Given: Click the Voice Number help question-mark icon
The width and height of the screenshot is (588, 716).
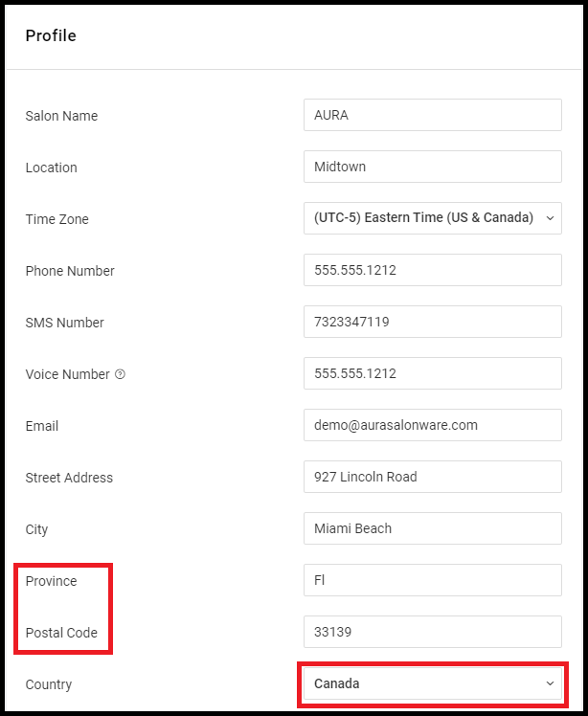Looking at the screenshot, I should click(x=120, y=374).
